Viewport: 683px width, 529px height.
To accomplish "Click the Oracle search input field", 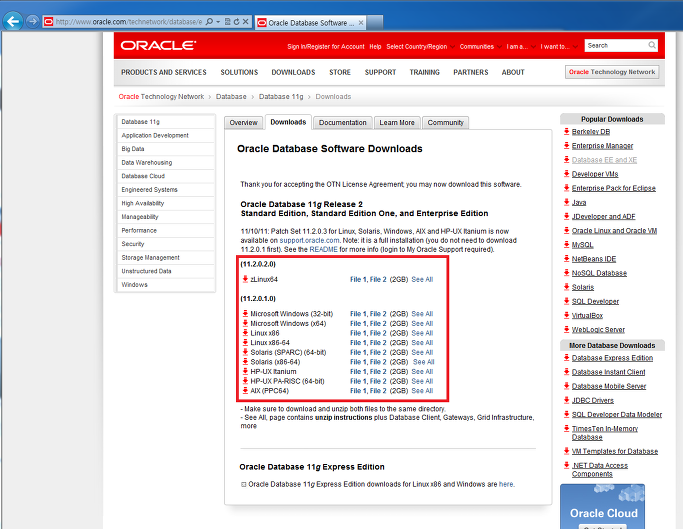I will pyautogui.click(x=616, y=45).
